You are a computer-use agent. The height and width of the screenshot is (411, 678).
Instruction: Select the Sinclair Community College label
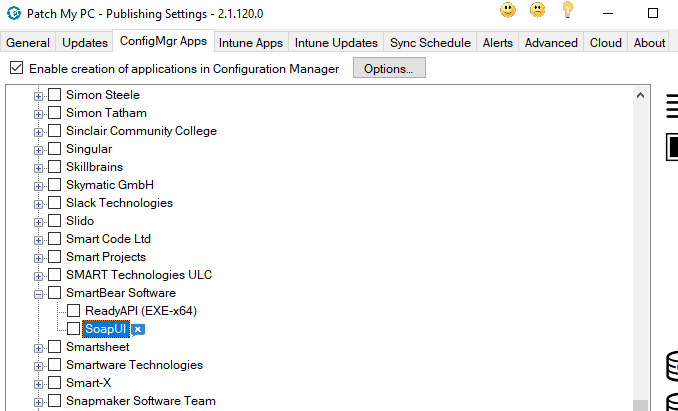141,131
